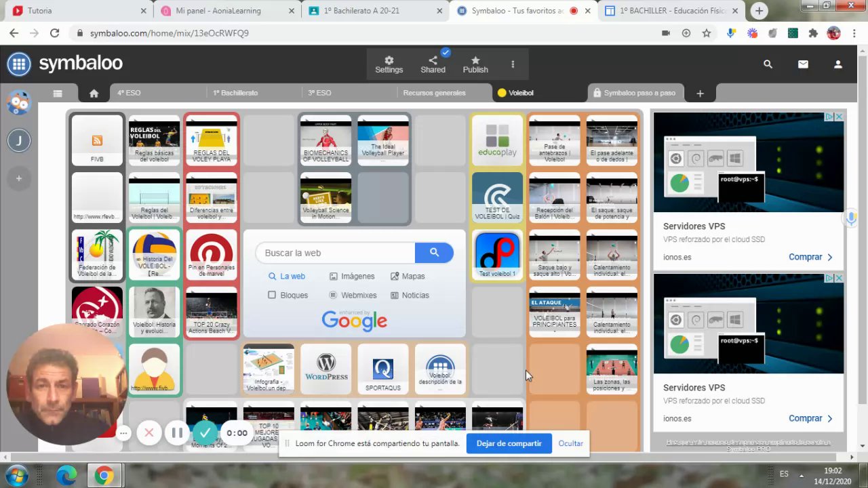Open the user account icon
This screenshot has width=868, height=488.
click(x=838, y=64)
